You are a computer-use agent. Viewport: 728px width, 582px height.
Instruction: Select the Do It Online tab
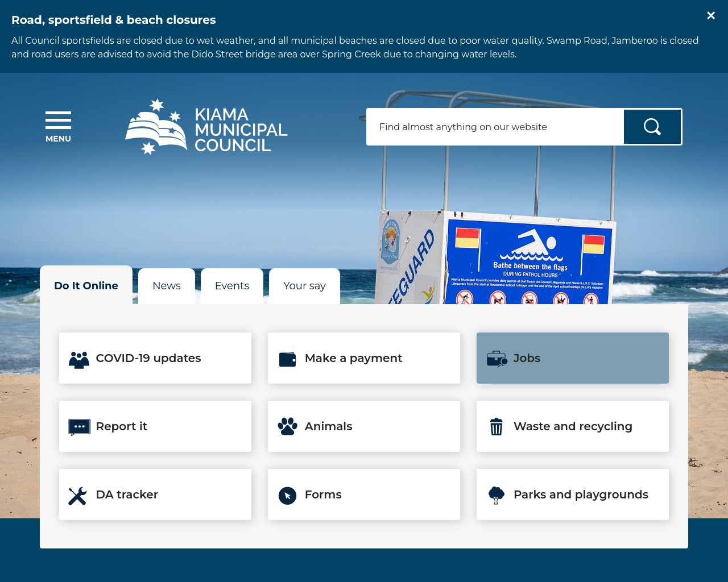point(86,286)
